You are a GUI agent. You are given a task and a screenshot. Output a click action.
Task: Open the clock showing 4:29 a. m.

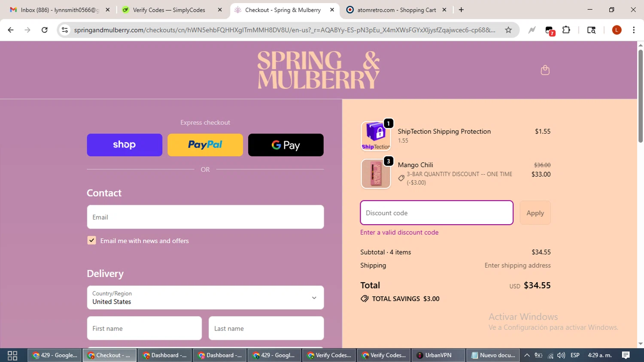(x=600, y=355)
